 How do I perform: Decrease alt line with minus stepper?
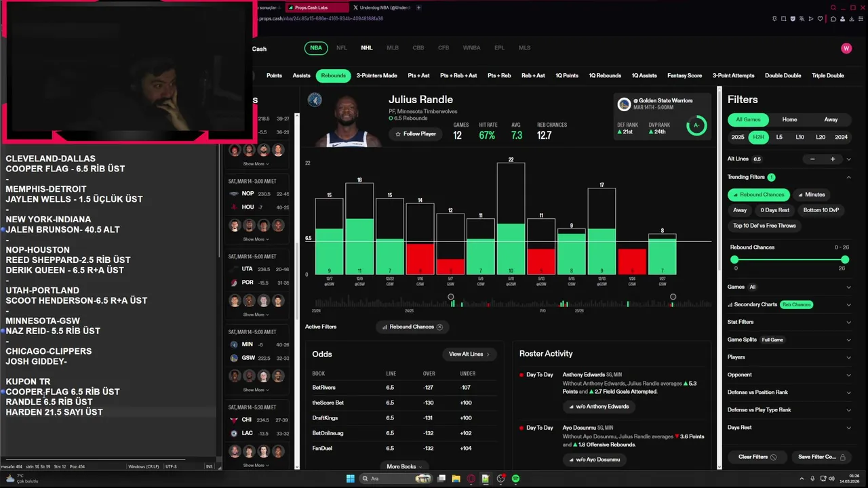812,159
